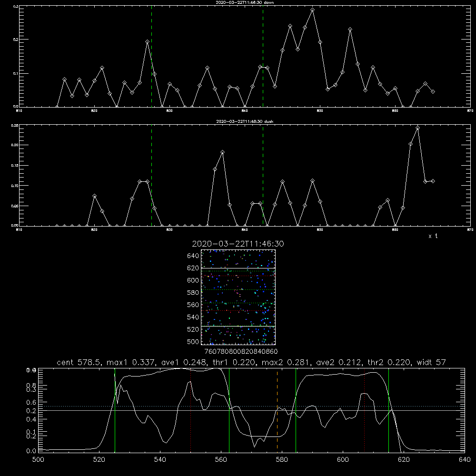
Task: Click the orange dashed center line in the bottom plot
Action: 277,410
